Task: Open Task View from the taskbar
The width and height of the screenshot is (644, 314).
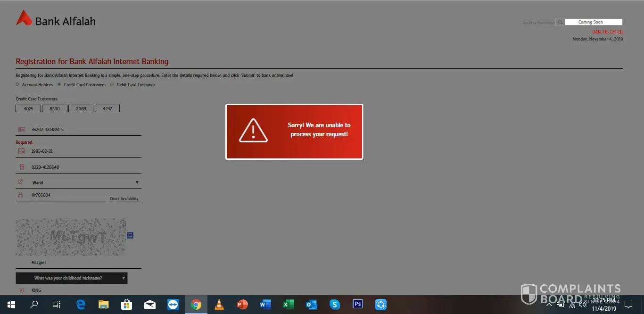Action: click(x=57, y=305)
